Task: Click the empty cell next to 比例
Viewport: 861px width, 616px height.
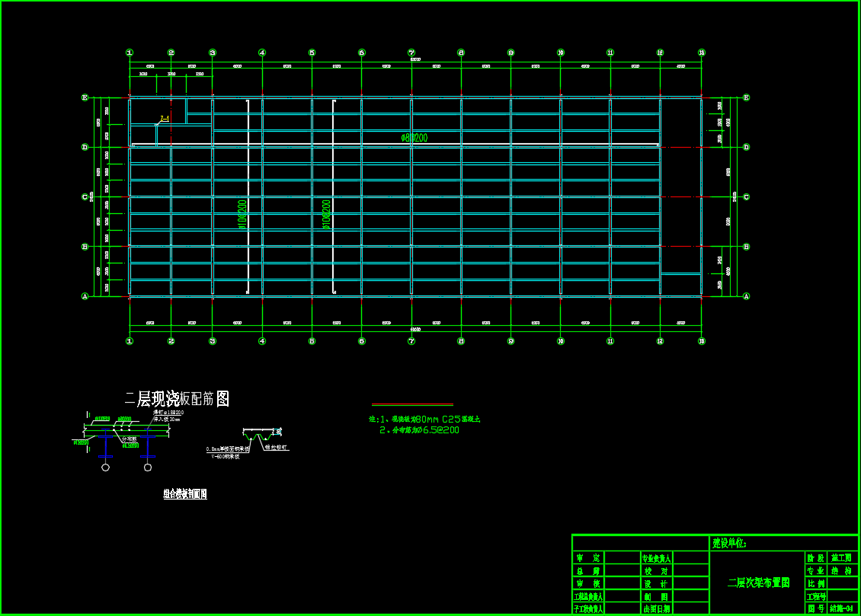Action: coord(843,583)
